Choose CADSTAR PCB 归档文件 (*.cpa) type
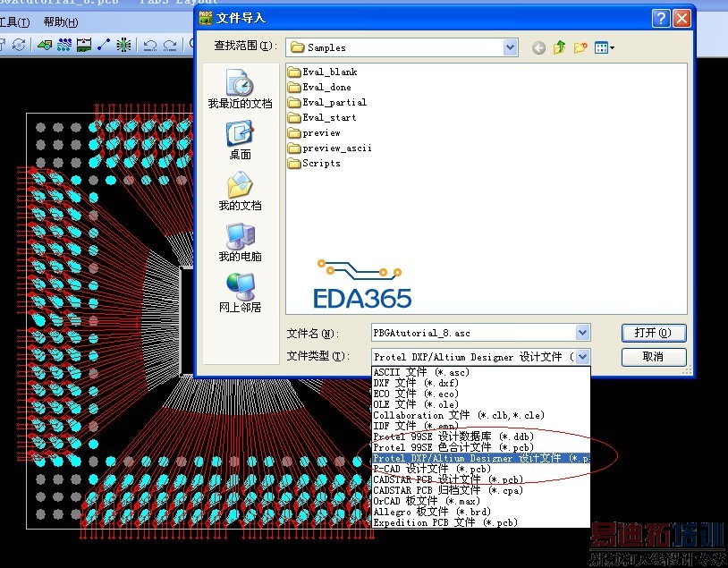The width and height of the screenshot is (728, 568). (481, 490)
